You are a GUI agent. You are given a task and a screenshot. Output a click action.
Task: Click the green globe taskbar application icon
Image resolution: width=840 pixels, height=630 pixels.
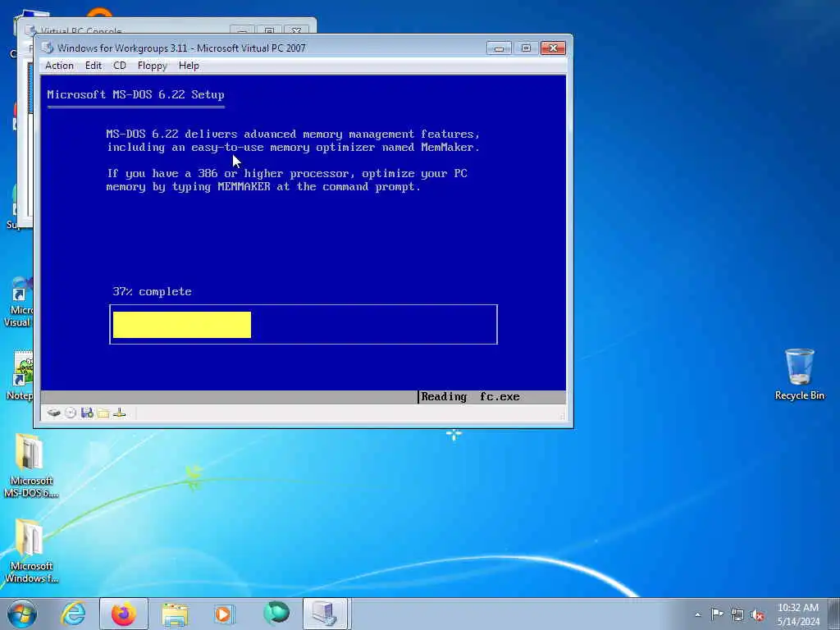point(276,614)
